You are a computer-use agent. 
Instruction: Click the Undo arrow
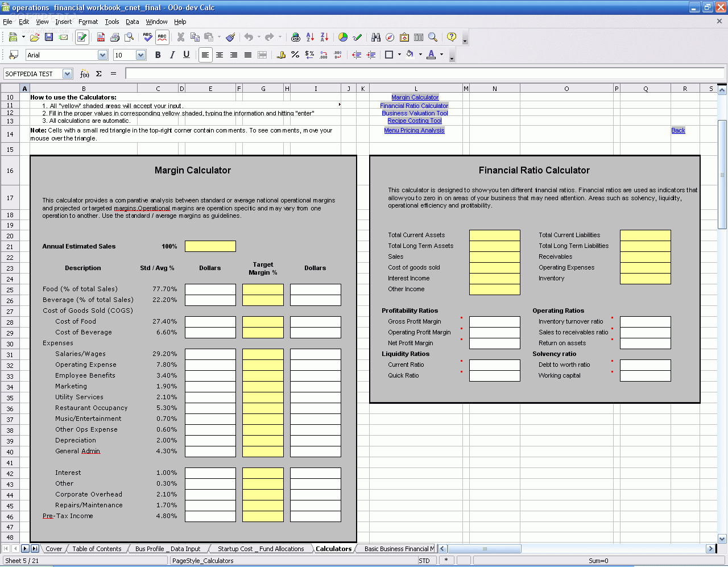(249, 37)
